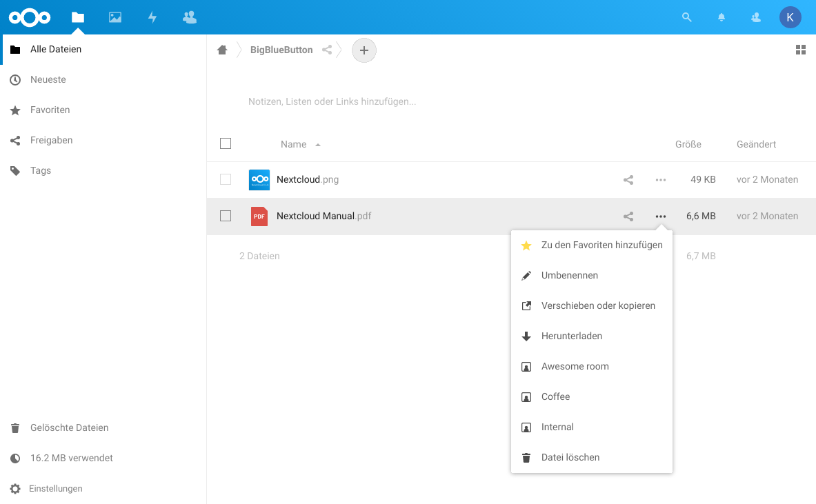Click the home breadcrumb icon
The height and width of the screenshot is (504, 816).
[222, 50]
